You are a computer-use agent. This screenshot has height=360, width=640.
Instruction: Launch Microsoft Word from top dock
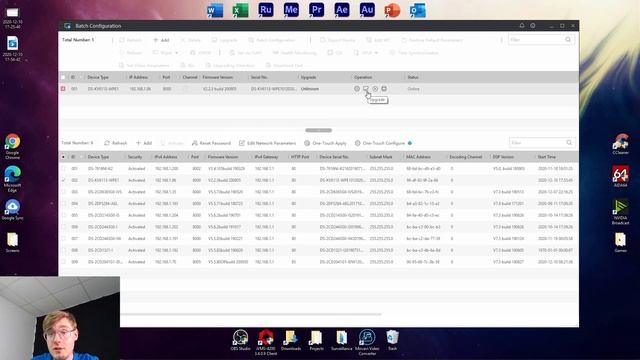[x=215, y=10]
